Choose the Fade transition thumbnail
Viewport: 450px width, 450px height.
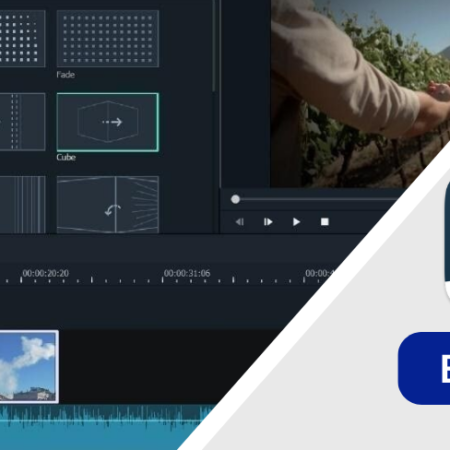click(108, 39)
